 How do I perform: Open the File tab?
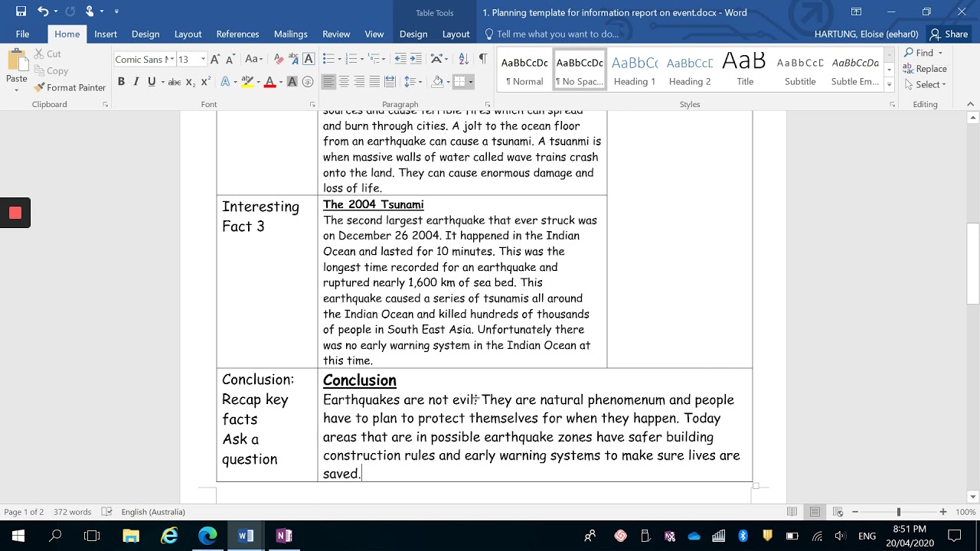coord(22,34)
